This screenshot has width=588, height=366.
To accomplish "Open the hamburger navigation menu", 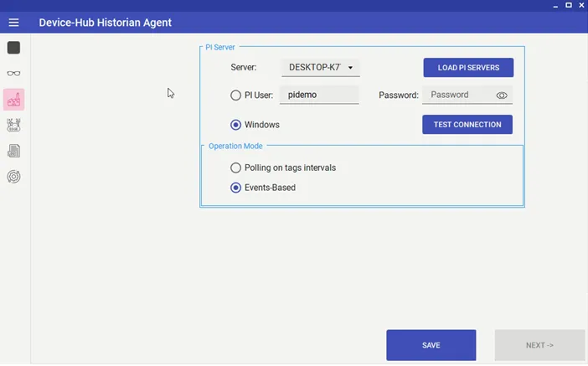I will 13,23.
